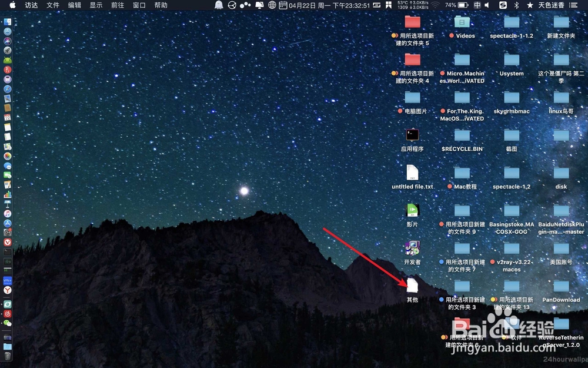Viewport: 588px width, 368px height.
Task: Click the globe icon in menu bar
Action: pos(272,5)
